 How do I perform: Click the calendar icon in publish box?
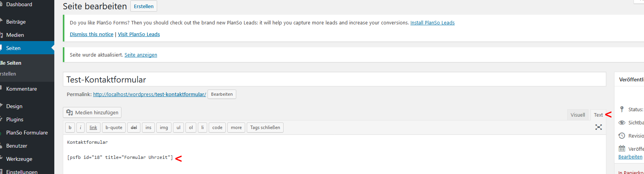click(x=622, y=148)
